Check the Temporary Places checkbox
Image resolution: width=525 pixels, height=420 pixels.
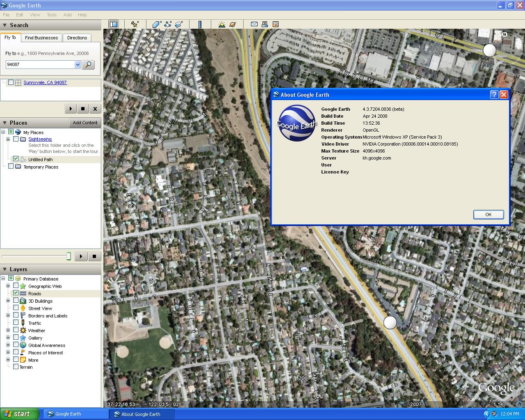point(11,166)
